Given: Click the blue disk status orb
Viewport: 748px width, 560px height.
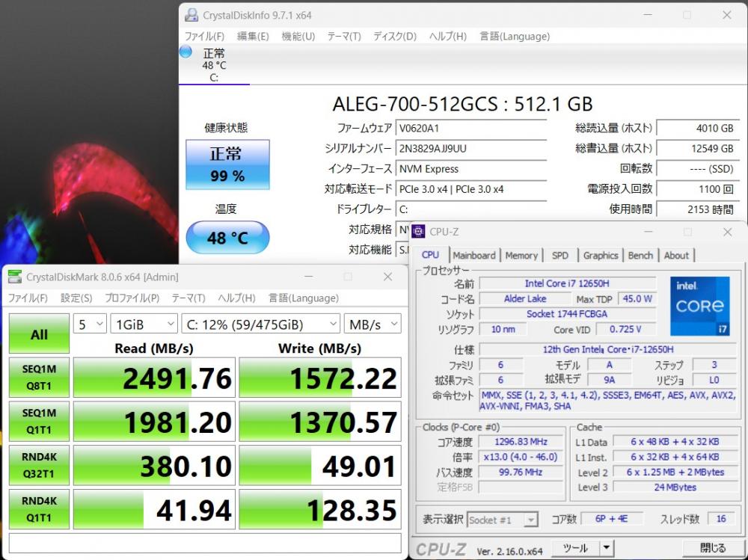Looking at the screenshot, I should pyautogui.click(x=186, y=52).
